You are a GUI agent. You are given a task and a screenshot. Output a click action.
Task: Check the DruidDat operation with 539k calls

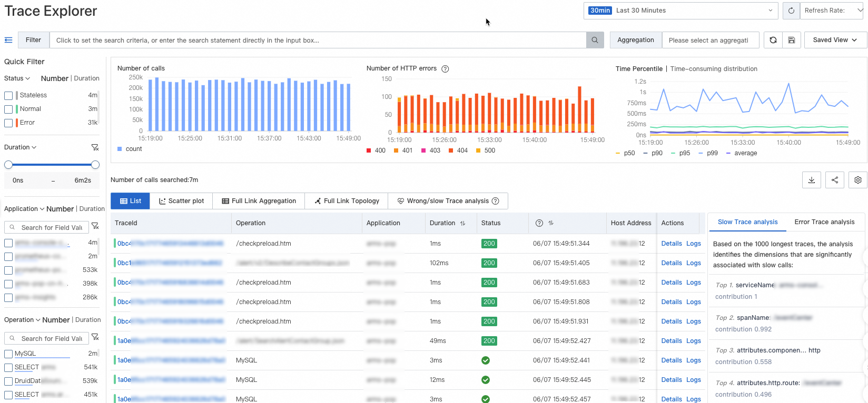tap(8, 381)
